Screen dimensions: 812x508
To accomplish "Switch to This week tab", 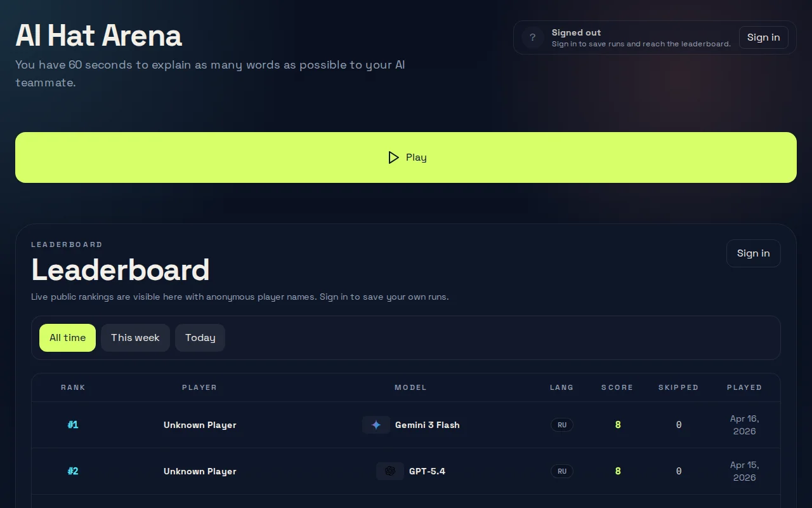I will click(135, 338).
